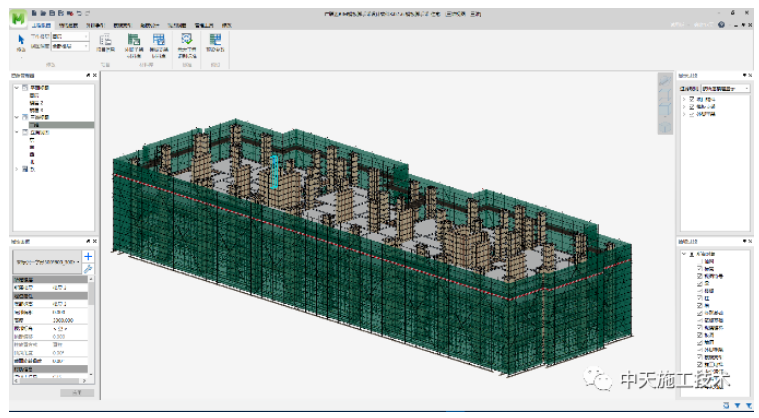
Task: Click the ribbon icon with green checkmark
Action: click(186, 39)
